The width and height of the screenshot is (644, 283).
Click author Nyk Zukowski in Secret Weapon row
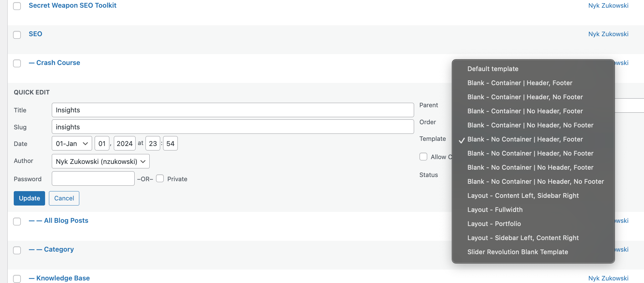coord(608,5)
